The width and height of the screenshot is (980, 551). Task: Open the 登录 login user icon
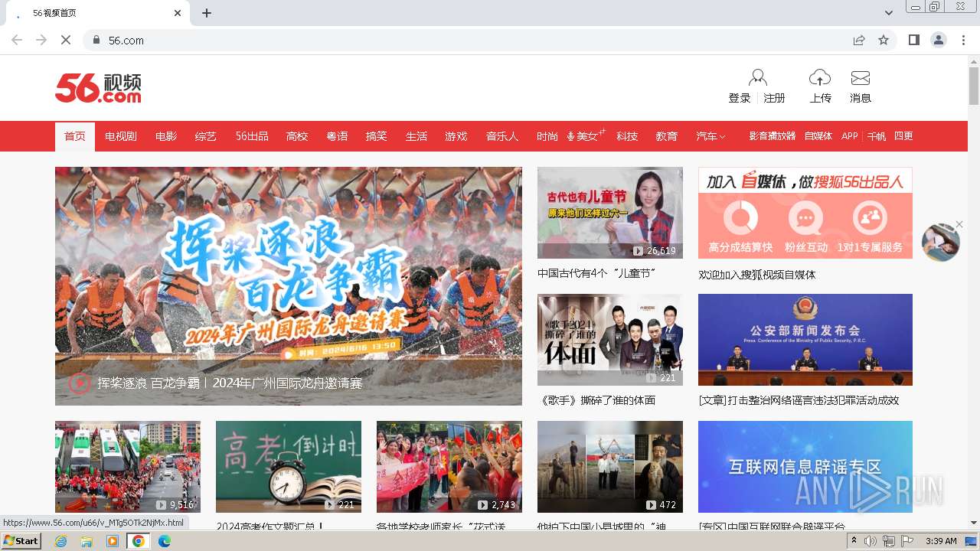pos(758,77)
